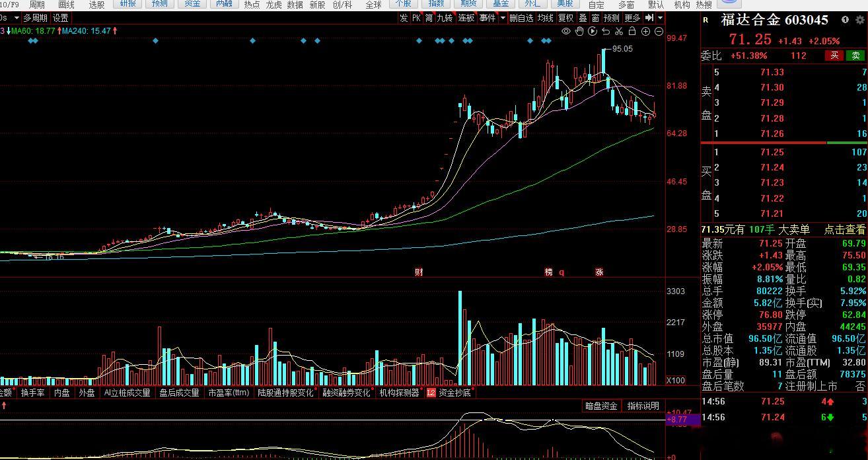Click the 暗盘资金 button
Viewport: 868px width, 460px height.
click(x=601, y=406)
